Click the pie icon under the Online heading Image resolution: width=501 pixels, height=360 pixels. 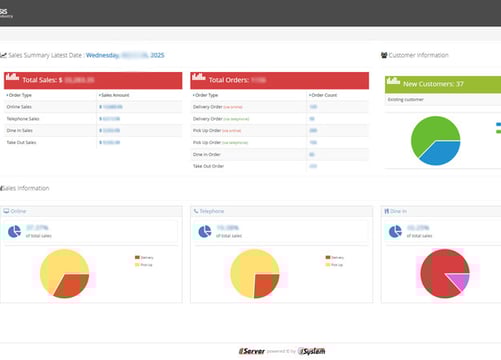(x=14, y=231)
